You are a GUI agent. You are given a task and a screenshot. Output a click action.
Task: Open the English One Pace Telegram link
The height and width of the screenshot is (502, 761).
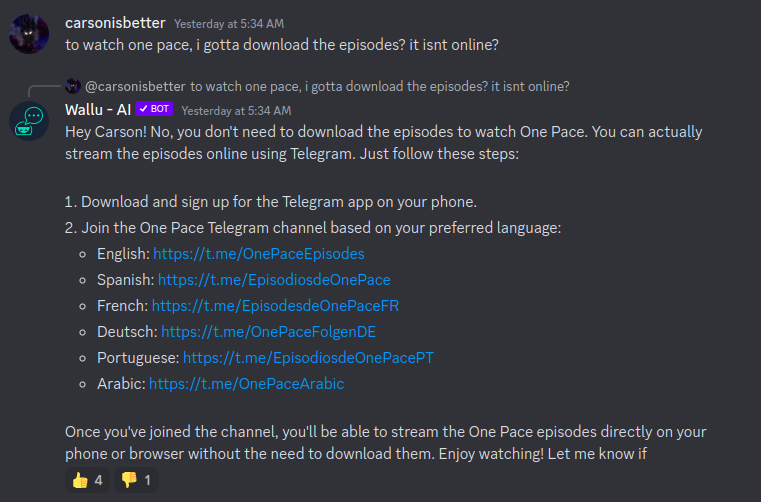258,254
